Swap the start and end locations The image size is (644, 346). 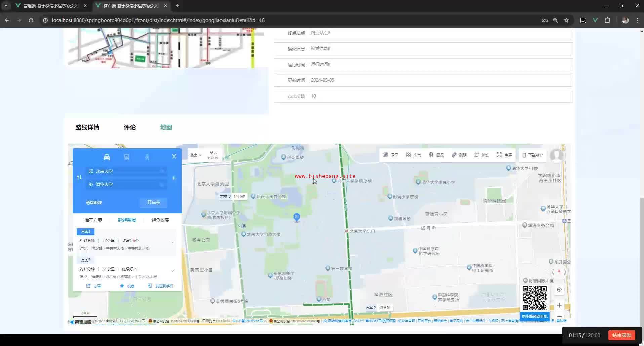(79, 178)
